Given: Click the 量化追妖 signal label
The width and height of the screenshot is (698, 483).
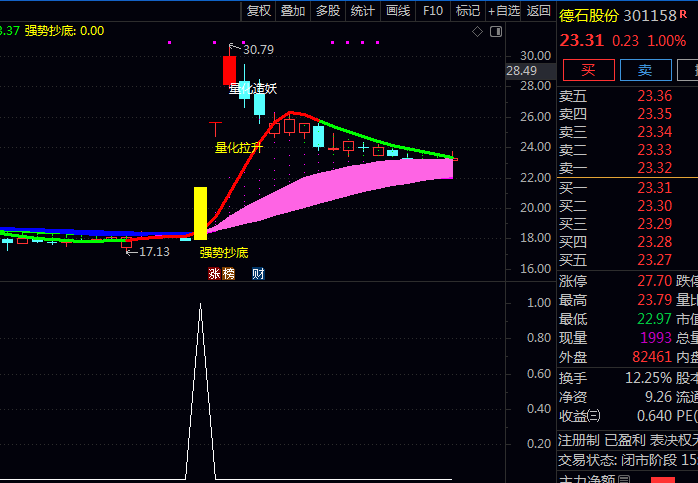Looking at the screenshot, I should coord(253,89).
